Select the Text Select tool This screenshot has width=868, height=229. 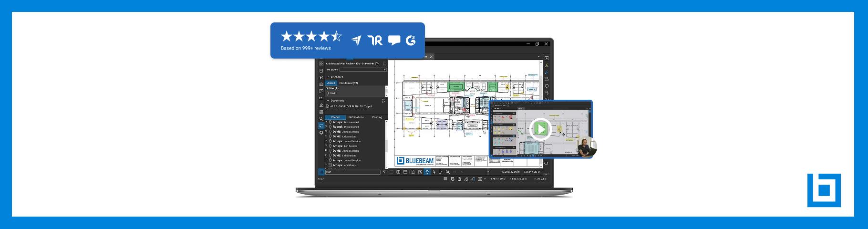pyautogui.click(x=441, y=172)
